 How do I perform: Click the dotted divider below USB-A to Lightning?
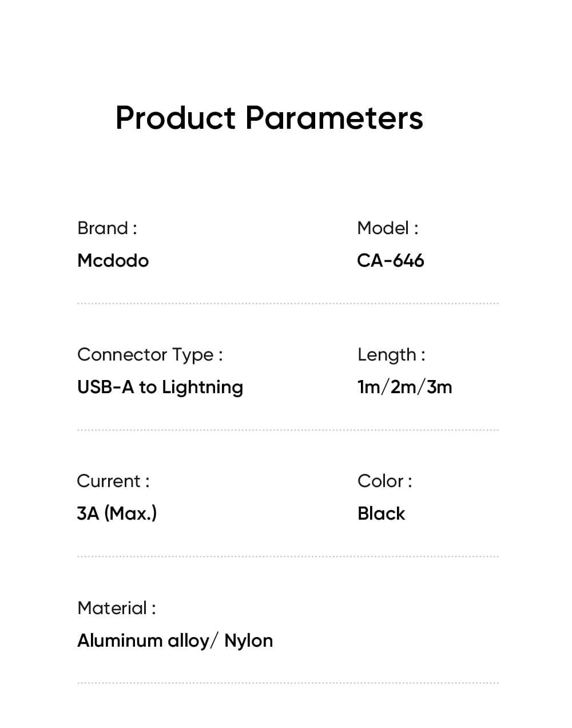coord(287,430)
